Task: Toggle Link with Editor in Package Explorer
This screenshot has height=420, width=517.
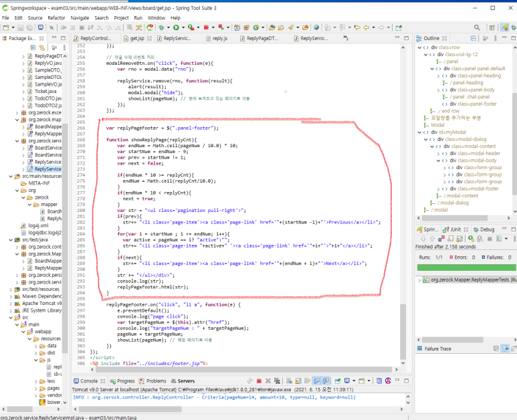Action: 41,47
